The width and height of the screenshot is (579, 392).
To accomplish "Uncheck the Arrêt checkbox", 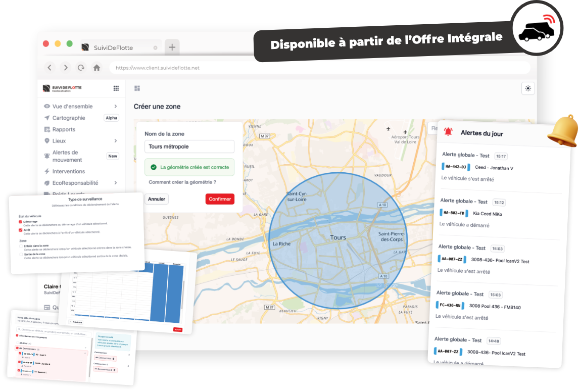I will tap(20, 230).
